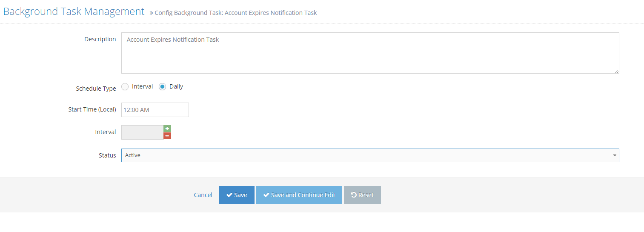644x232 pixels.
Task: Click the Reset button
Action: 362,195
